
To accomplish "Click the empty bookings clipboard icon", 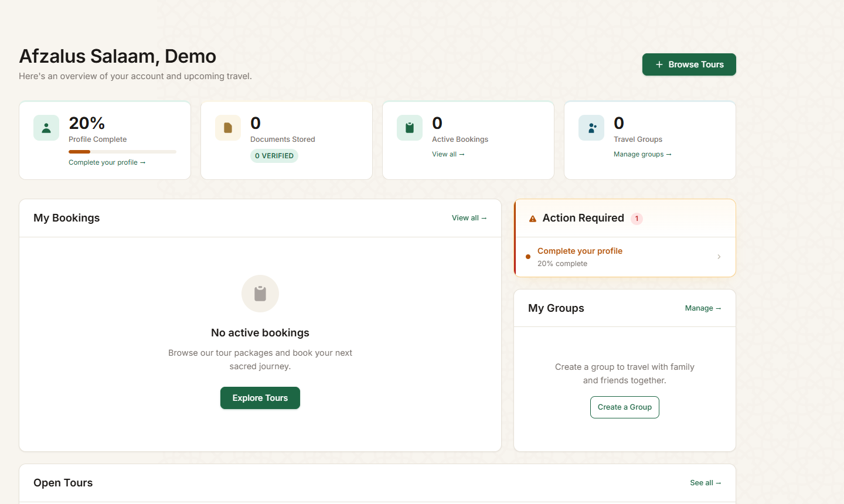I will point(260,294).
